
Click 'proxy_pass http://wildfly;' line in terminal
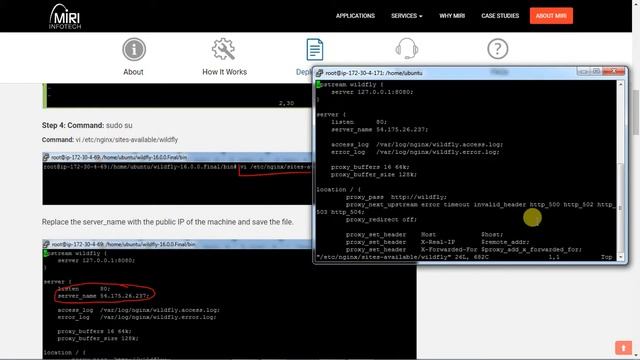[396, 197]
